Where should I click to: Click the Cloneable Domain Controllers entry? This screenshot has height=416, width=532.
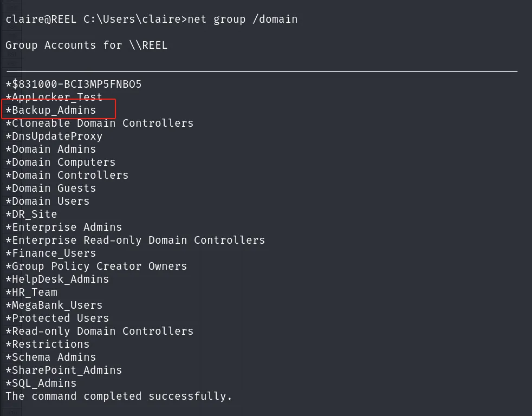99,123
